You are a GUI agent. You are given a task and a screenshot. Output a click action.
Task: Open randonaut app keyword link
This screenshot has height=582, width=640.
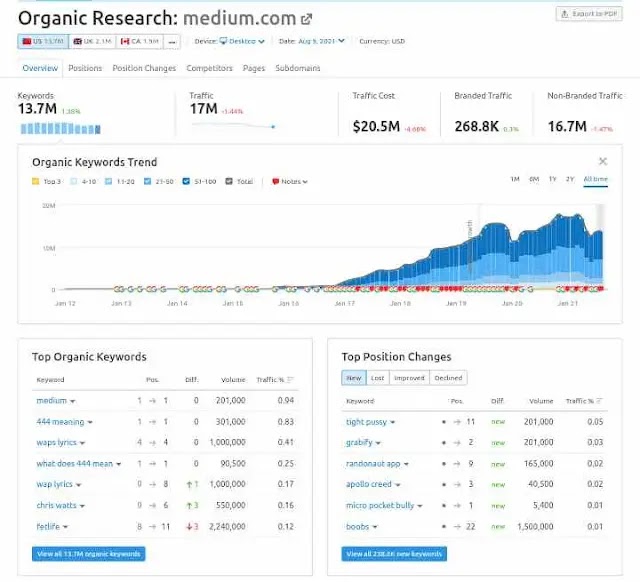[373, 464]
